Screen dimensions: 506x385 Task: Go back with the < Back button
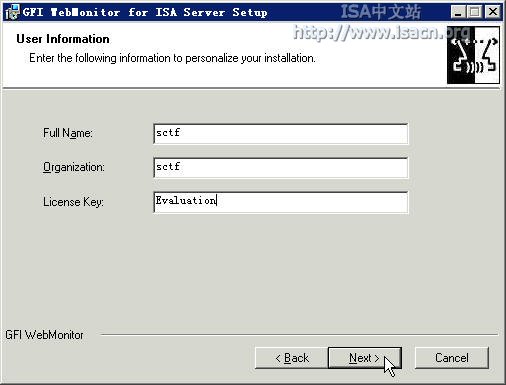click(x=292, y=358)
